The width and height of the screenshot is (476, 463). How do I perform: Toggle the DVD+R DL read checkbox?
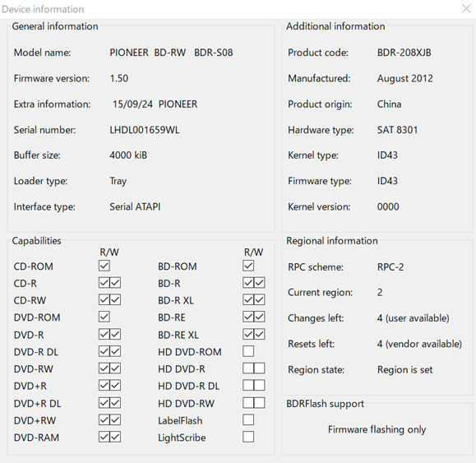[104, 403]
